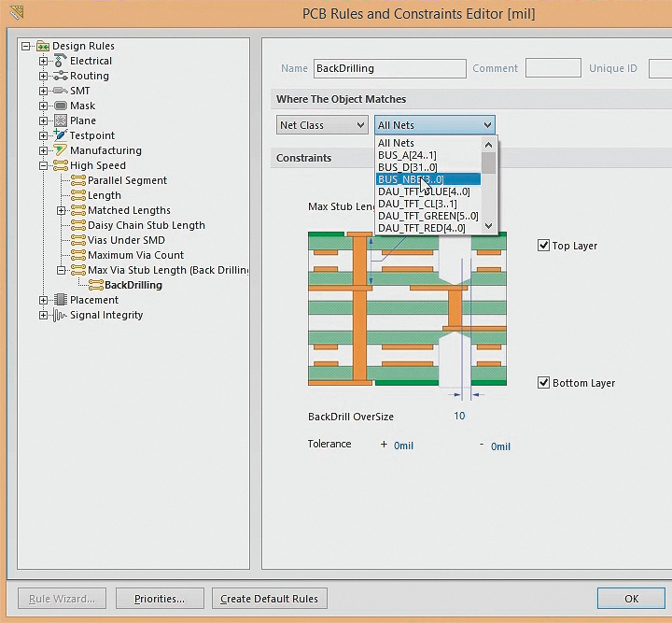Click the Testpoint category icon
The height and width of the screenshot is (623, 672).
click(61, 135)
